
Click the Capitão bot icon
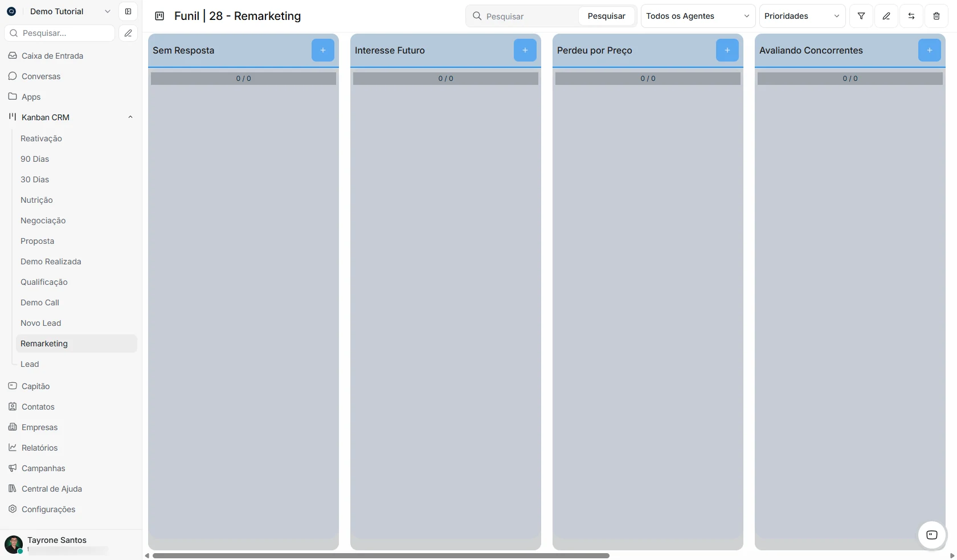click(13, 386)
